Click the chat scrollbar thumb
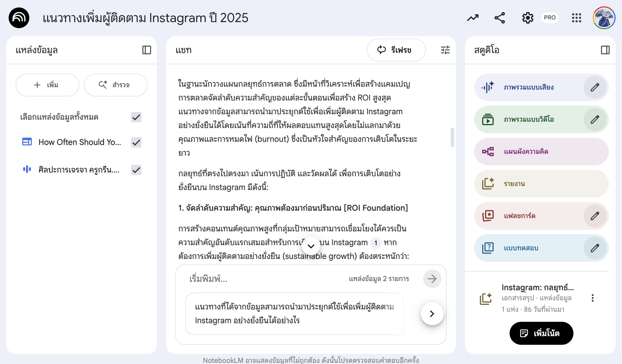 (x=452, y=137)
